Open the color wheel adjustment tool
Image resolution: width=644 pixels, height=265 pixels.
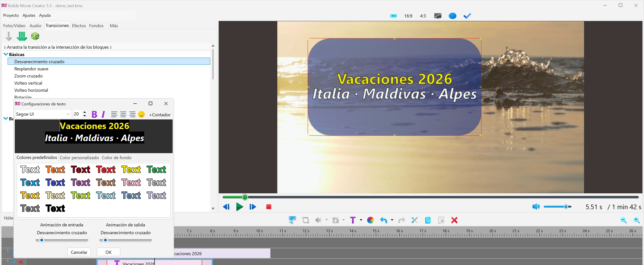tap(370, 220)
